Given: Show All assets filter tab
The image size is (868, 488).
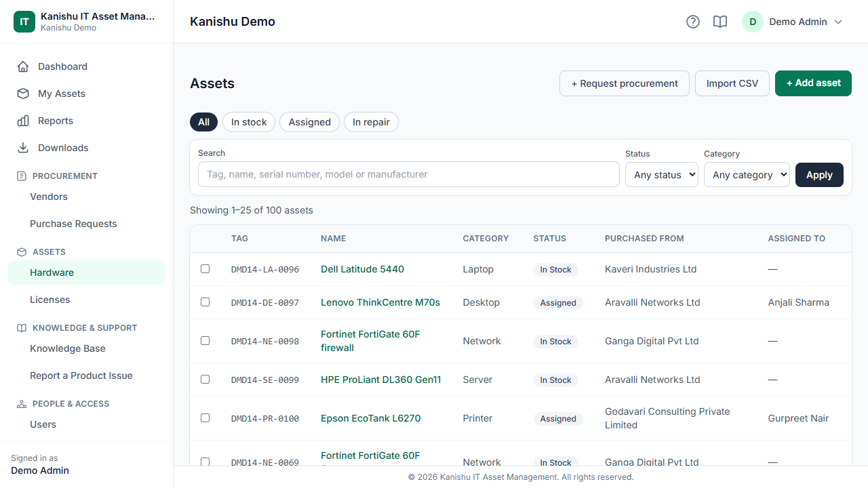Looking at the screenshot, I should [x=204, y=122].
